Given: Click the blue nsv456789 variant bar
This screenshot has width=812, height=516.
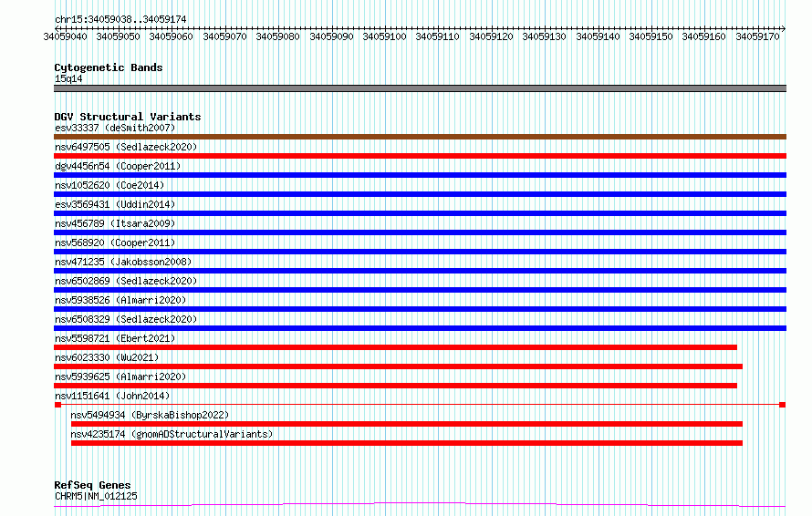Looking at the screenshot, I should (x=420, y=232).
